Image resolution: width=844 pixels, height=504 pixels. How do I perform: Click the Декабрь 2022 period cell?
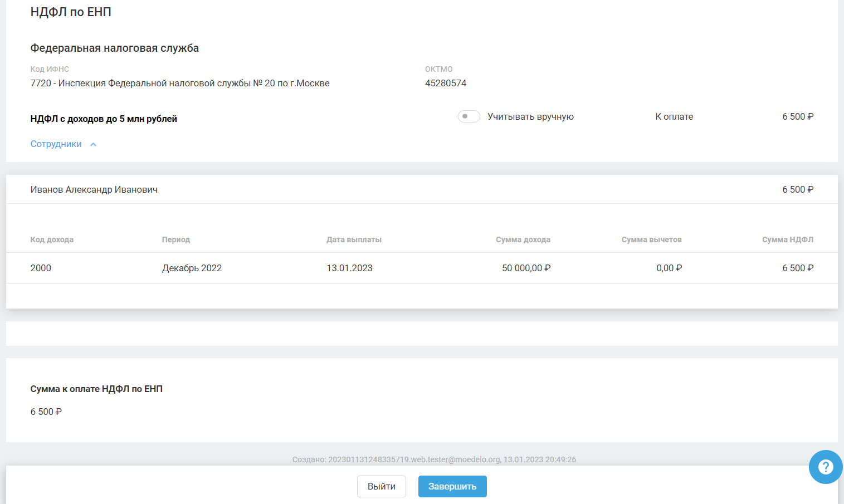192,268
